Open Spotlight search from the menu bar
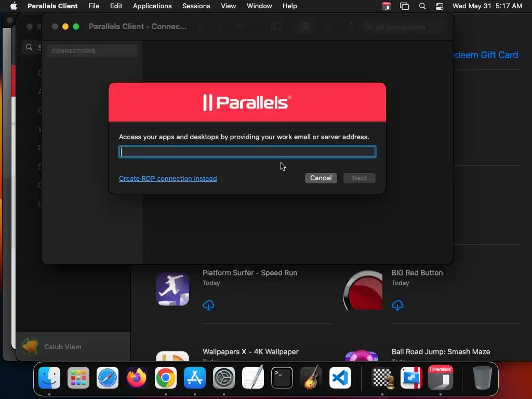The height and width of the screenshot is (399, 532). pos(422,6)
